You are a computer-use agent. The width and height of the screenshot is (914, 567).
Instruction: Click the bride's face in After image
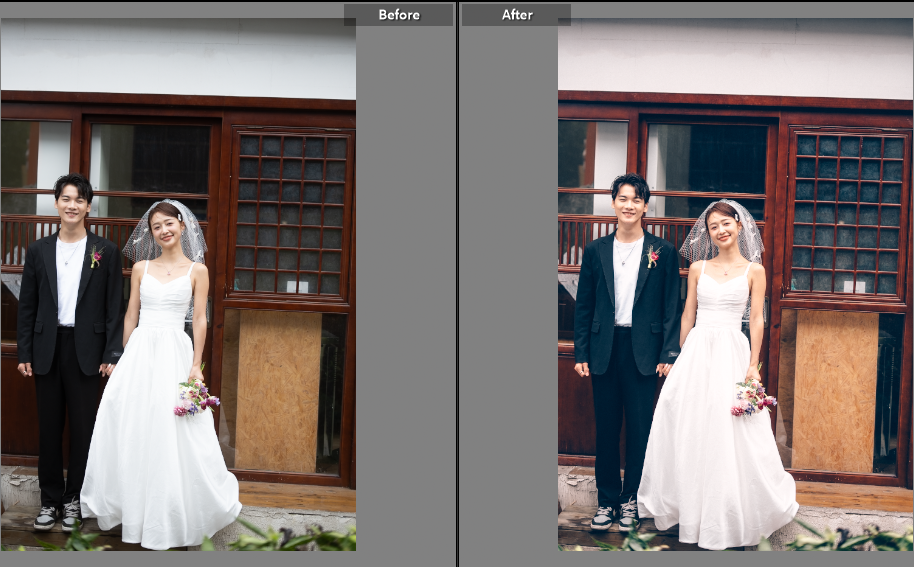pos(722,230)
